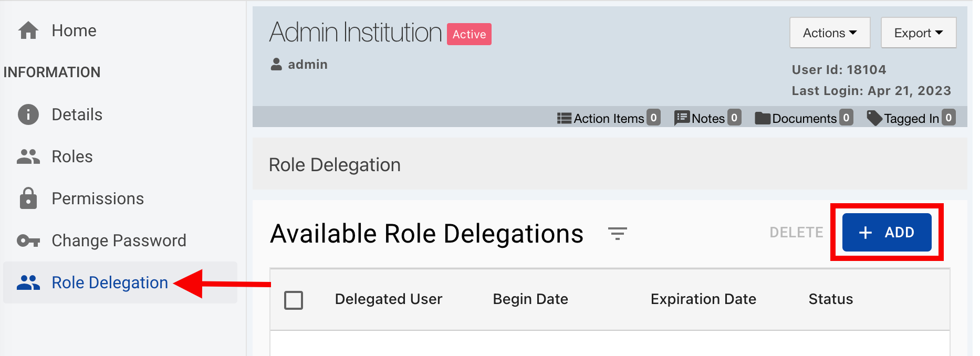Screen dimensions: 980x356
Task: Expand the Actions dropdown
Action: pos(830,33)
